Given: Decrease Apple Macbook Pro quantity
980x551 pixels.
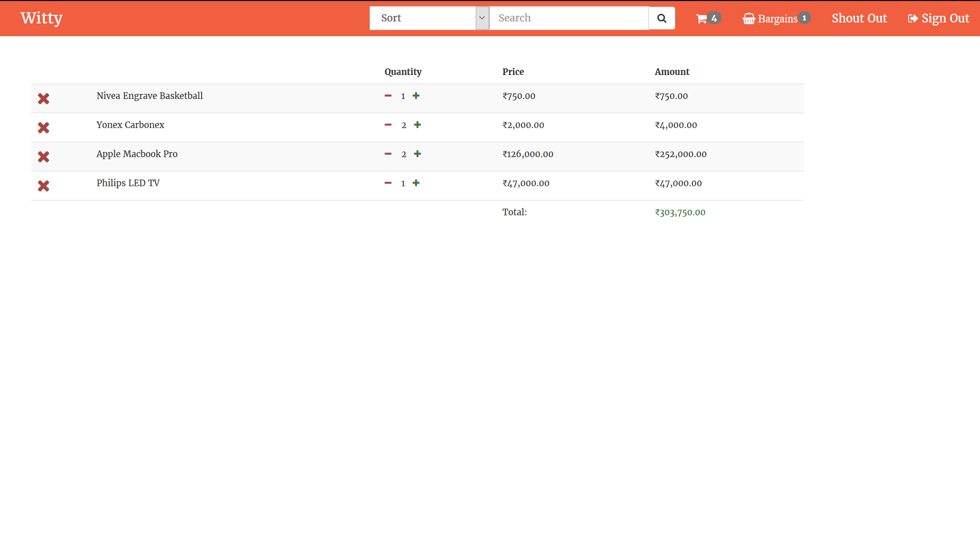Looking at the screenshot, I should [388, 154].
